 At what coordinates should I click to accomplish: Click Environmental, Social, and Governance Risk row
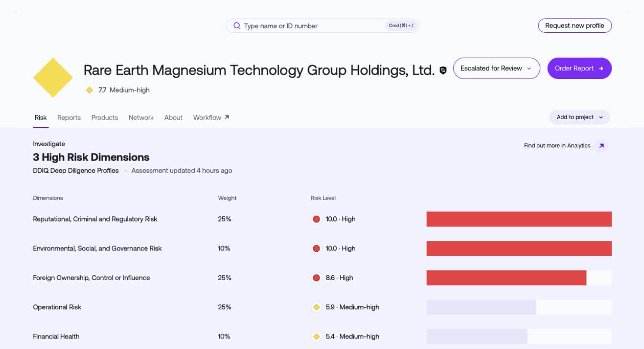click(322, 248)
